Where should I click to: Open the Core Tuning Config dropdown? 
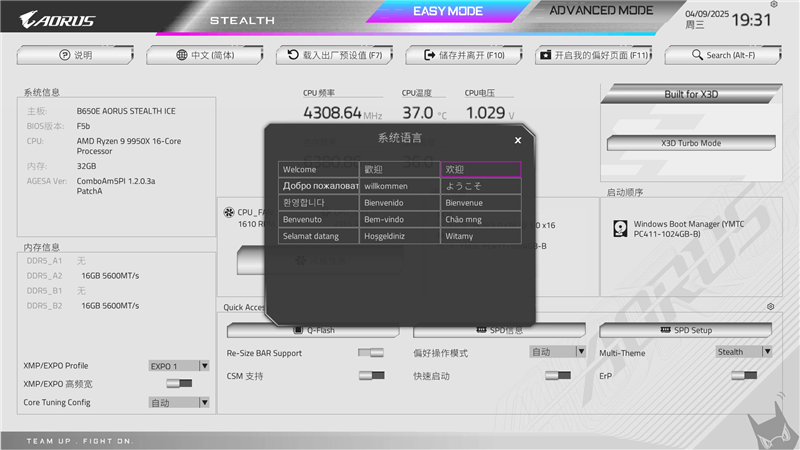(179, 403)
